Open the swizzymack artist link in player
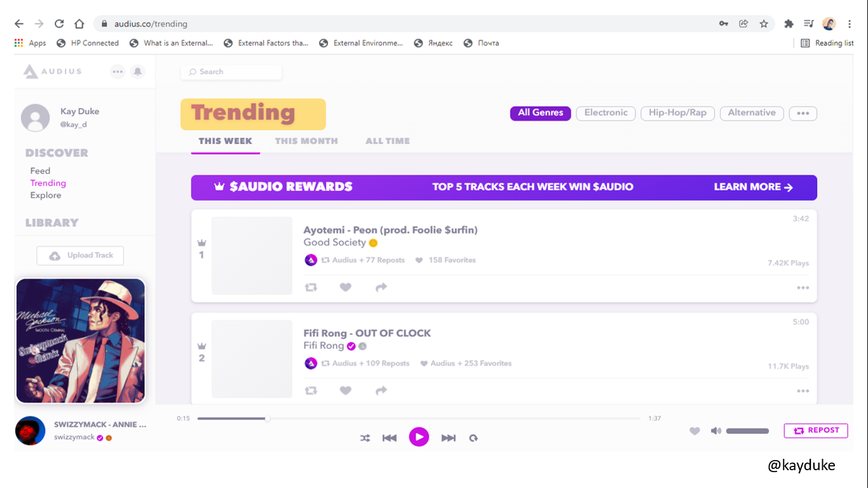The image size is (868, 488). (x=74, y=437)
